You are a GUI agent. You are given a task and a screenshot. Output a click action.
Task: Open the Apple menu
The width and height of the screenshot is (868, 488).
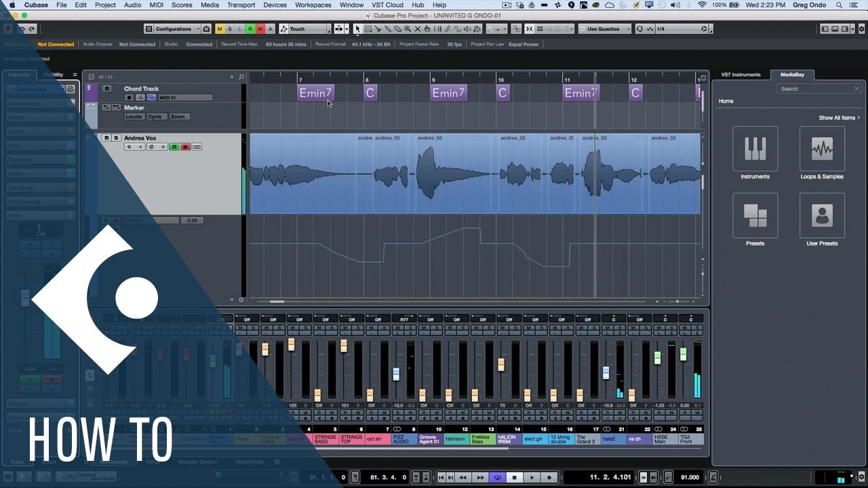click(12, 5)
